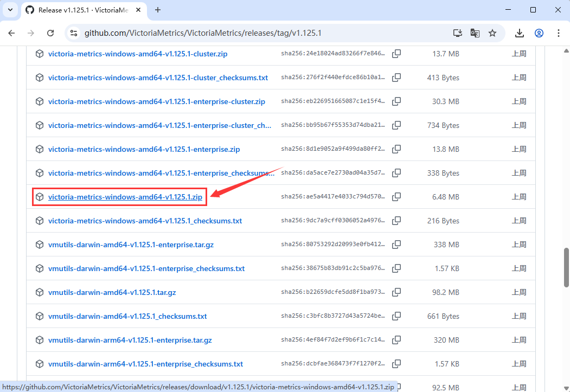The image size is (570, 392).
Task: Open vmutils-darwin-arm64-v1.125.1-enterprise_checksums.txt link
Action: (x=146, y=364)
